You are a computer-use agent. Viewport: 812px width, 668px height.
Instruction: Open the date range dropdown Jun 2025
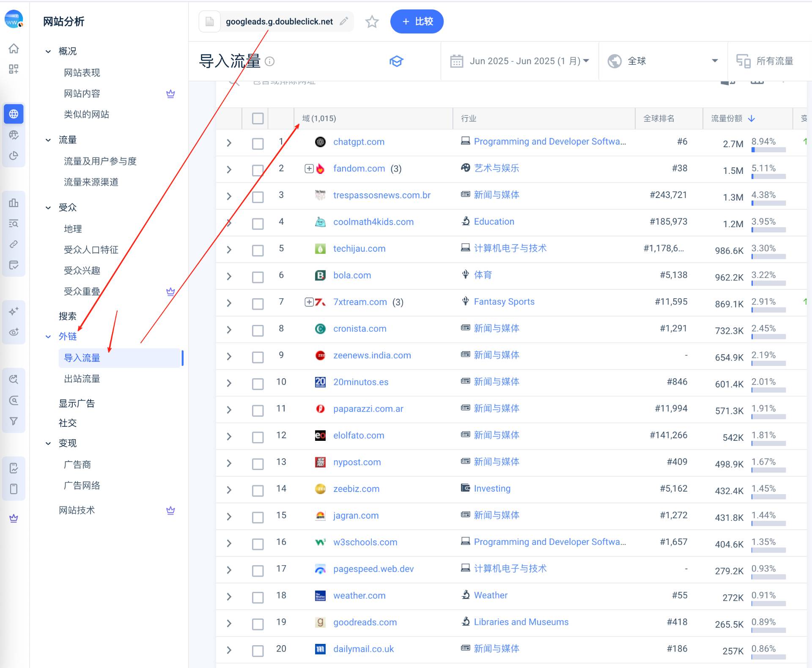[x=519, y=61]
